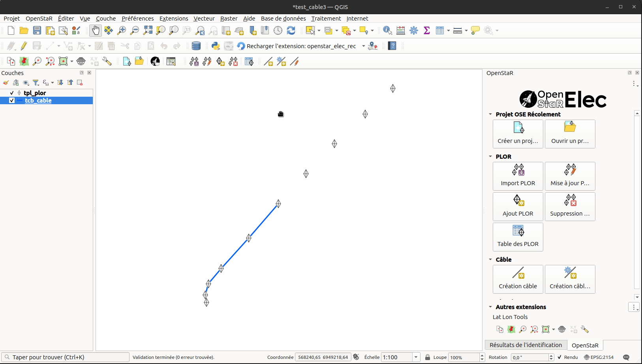
Task: Select the Pan Map hand tool
Action: pos(95,30)
